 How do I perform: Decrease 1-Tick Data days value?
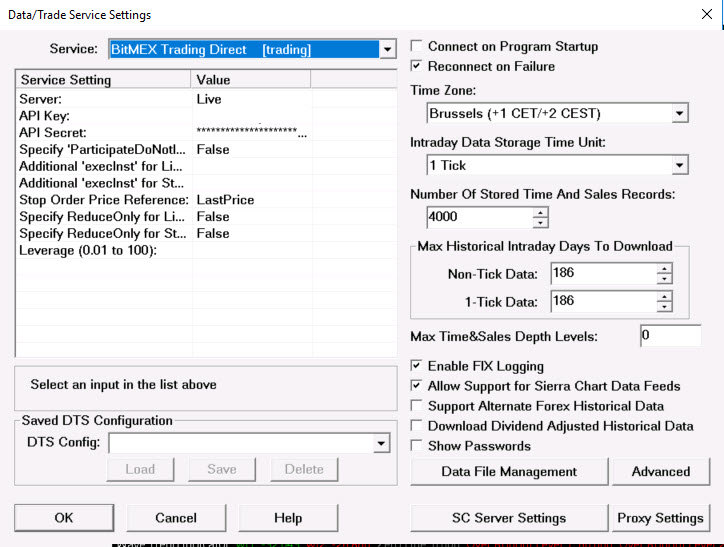coord(664,307)
